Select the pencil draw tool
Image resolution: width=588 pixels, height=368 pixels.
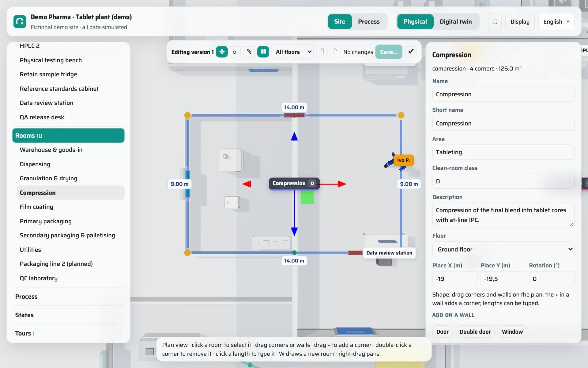click(x=249, y=52)
